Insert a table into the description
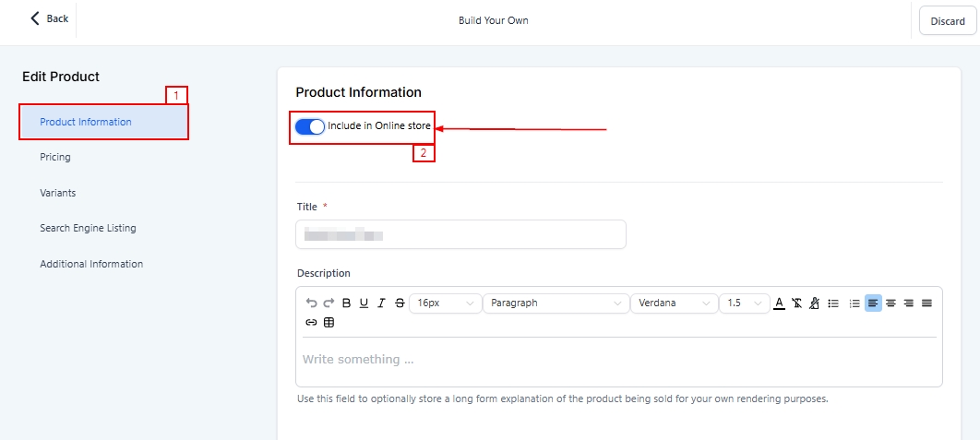Image resolution: width=980 pixels, height=440 pixels. click(x=329, y=323)
